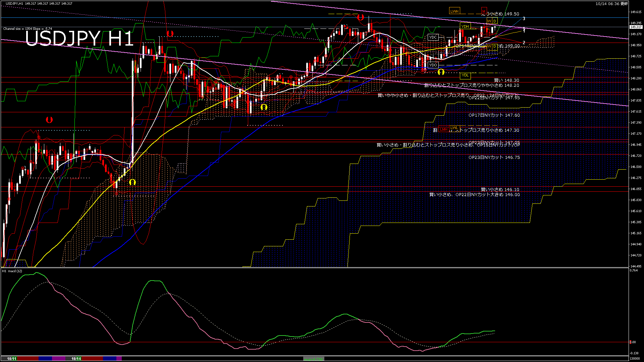Select the 10/11 date marker
The width and height of the screenshot is (644, 362).
coord(12,359)
